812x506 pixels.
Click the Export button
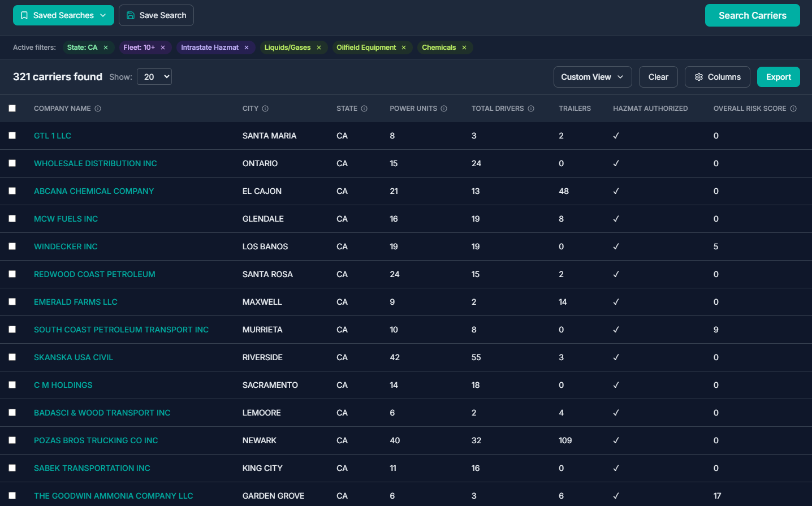(778, 77)
